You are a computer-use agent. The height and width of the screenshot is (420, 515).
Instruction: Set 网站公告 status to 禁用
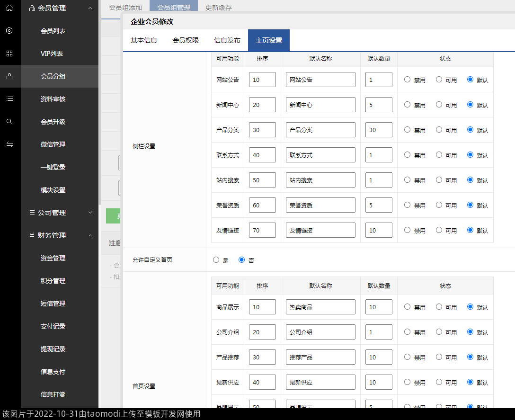pyautogui.click(x=407, y=80)
